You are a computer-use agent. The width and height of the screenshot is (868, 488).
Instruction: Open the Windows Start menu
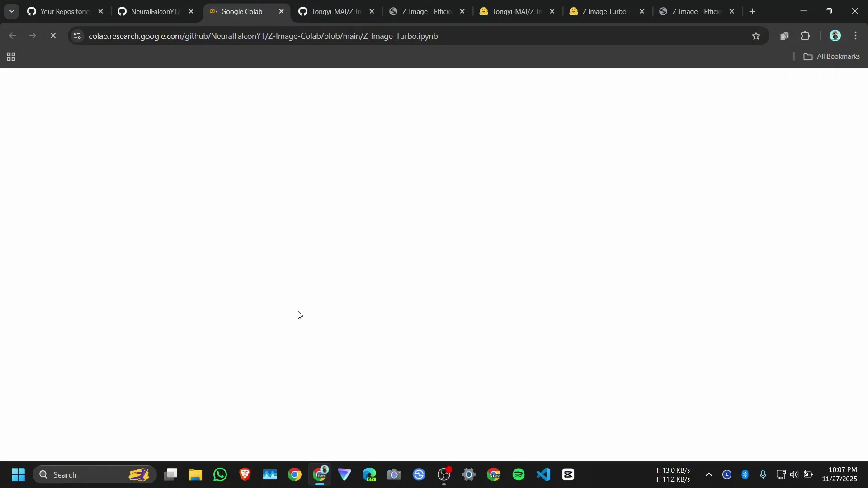point(18,474)
